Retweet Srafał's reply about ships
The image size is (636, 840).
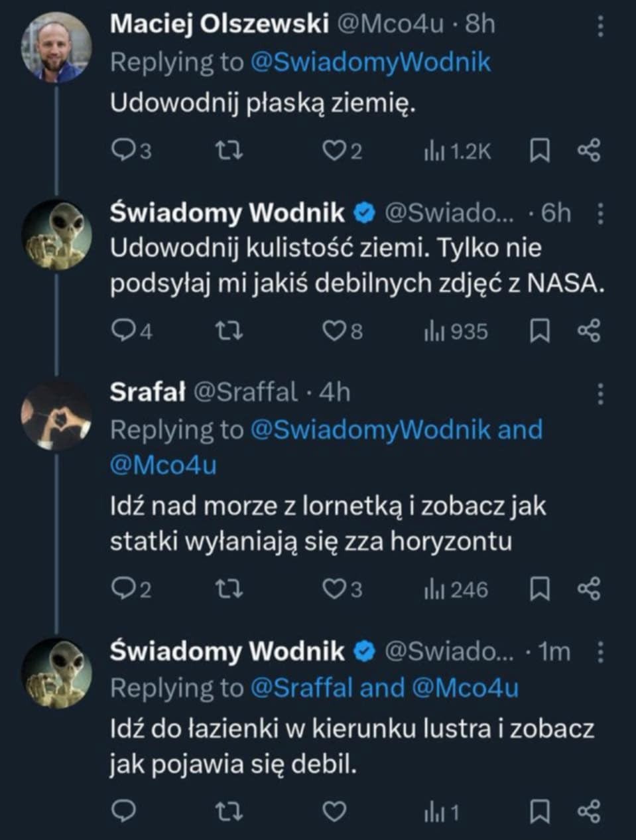pyautogui.click(x=230, y=589)
